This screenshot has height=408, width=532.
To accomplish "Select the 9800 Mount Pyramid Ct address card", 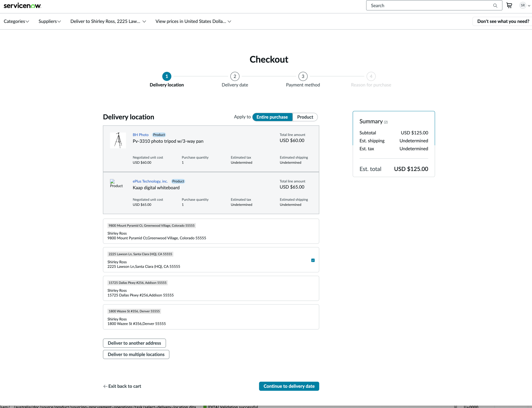I will [x=211, y=231].
